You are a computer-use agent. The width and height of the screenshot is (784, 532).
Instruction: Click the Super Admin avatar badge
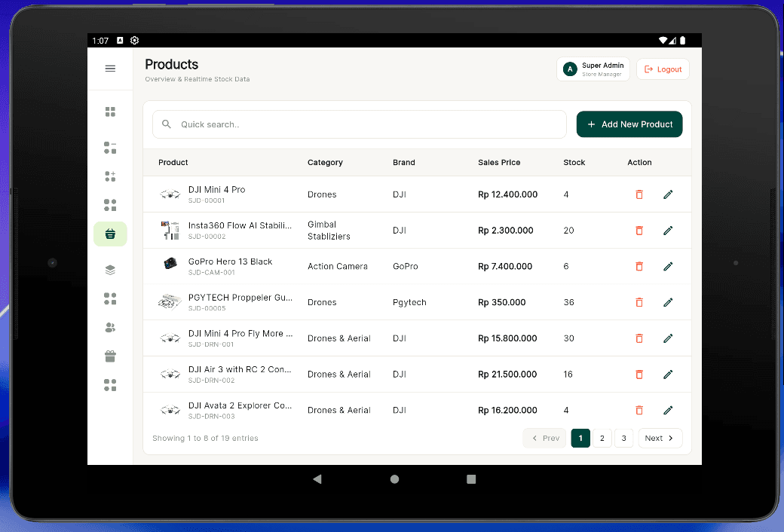click(x=570, y=69)
